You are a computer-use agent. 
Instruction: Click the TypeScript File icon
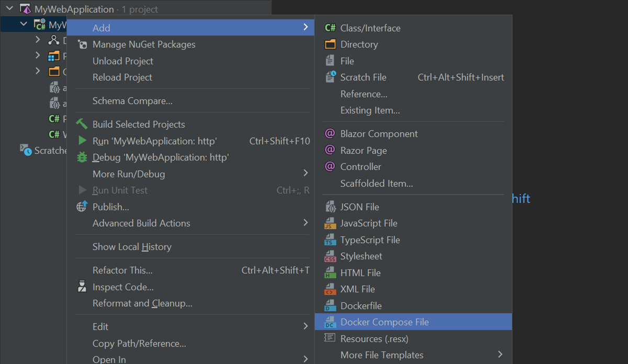[330, 240]
